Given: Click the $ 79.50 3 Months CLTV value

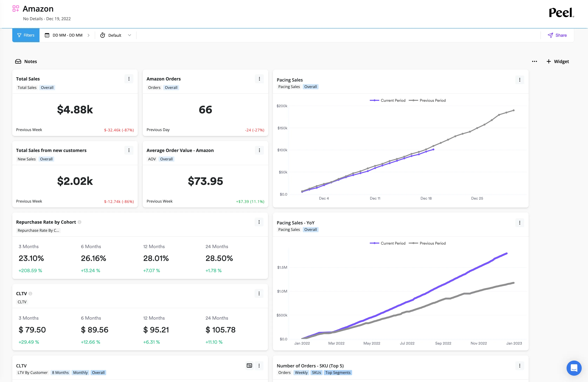Looking at the screenshot, I should coord(32,330).
